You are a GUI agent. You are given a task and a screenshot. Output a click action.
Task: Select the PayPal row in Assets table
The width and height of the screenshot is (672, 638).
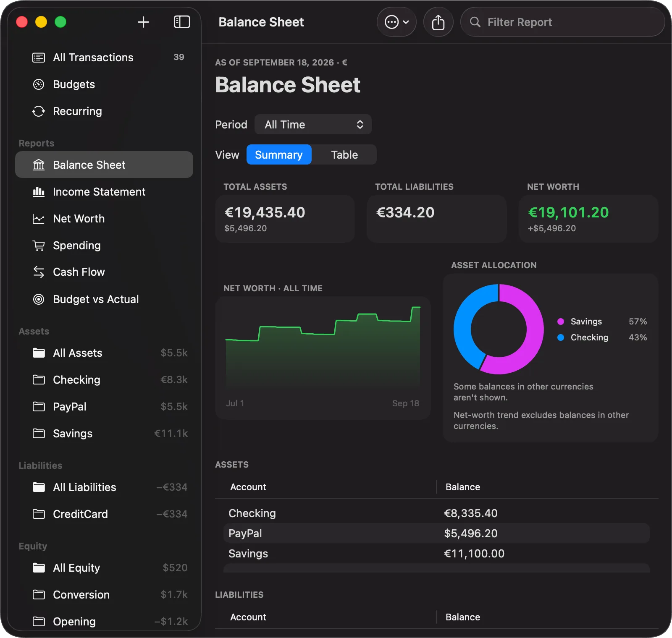click(x=437, y=533)
